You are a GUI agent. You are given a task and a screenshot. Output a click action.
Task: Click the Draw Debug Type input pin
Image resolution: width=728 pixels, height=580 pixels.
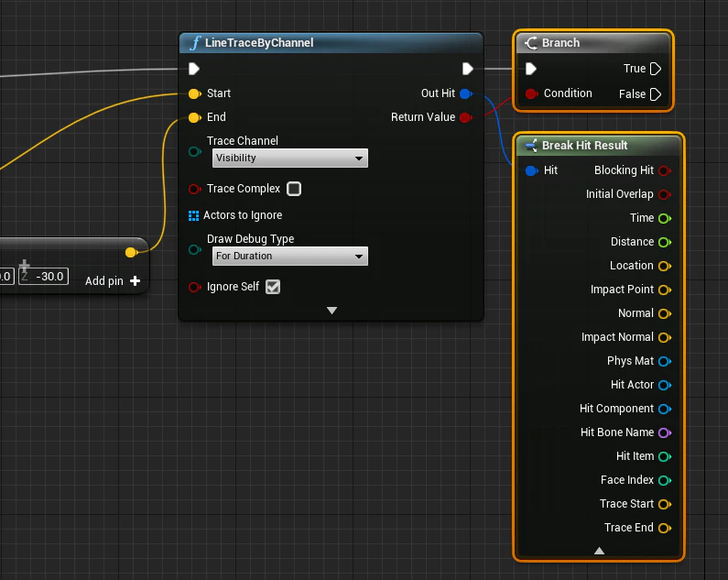pyautogui.click(x=195, y=249)
